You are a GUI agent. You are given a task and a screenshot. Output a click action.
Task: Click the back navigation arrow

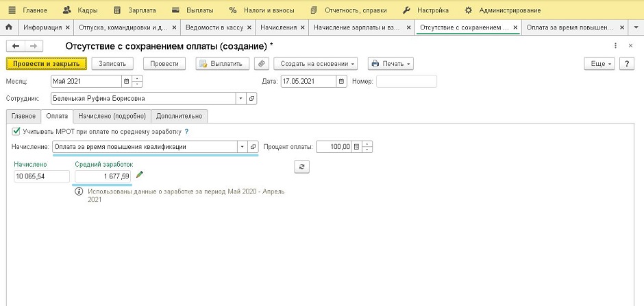(16, 46)
